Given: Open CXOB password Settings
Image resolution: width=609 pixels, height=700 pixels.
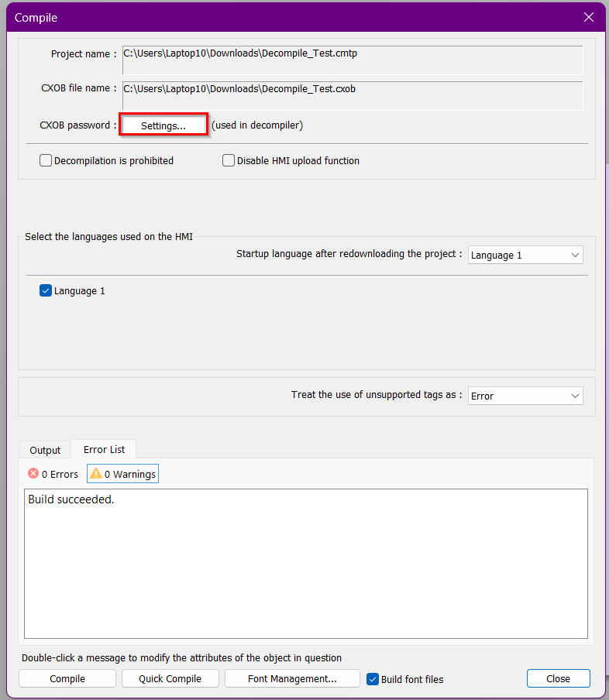Looking at the screenshot, I should click(163, 125).
